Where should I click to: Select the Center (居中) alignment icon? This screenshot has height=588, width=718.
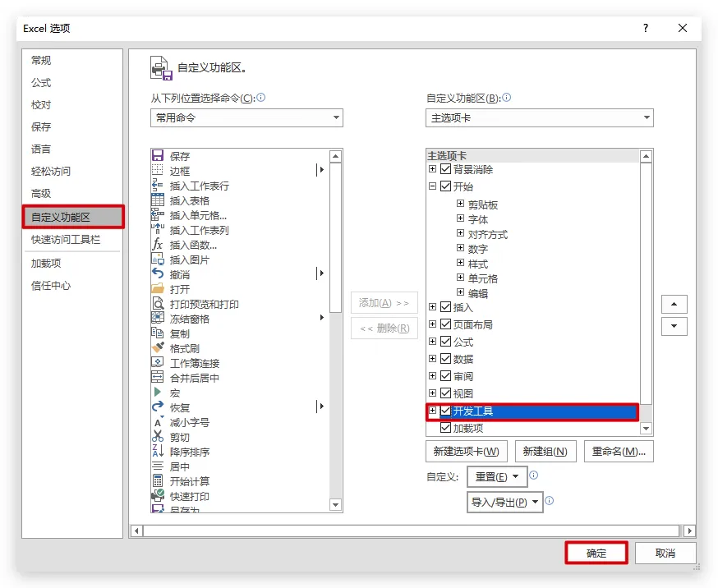point(158,466)
